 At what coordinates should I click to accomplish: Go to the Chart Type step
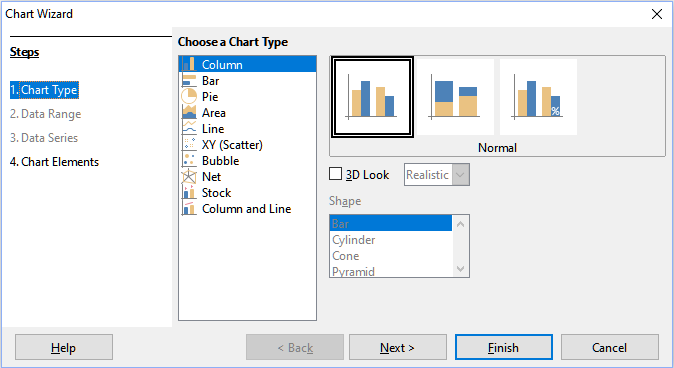44,90
